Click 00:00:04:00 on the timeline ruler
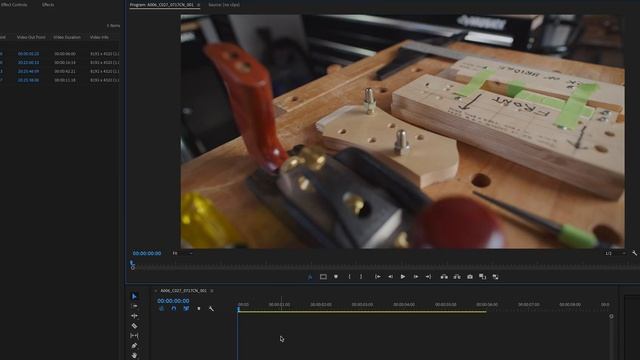This screenshot has height=360, width=640. 404,304
